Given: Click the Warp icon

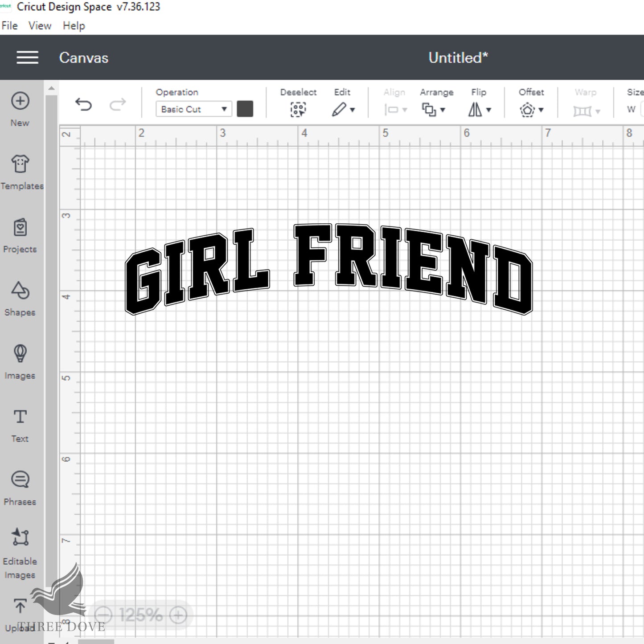Looking at the screenshot, I should 582,111.
